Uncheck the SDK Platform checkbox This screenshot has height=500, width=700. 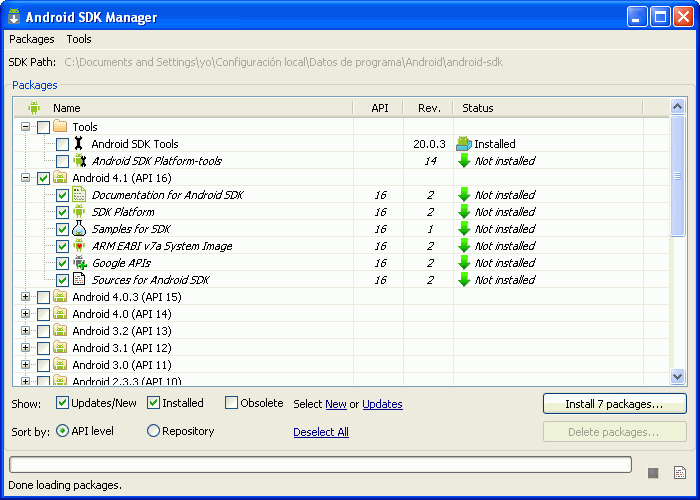pyautogui.click(x=62, y=212)
